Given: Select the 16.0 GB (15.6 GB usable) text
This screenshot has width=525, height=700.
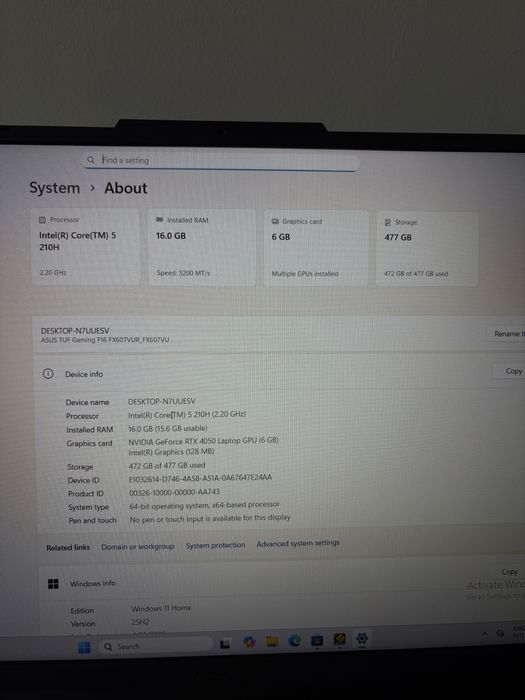Looking at the screenshot, I should tap(168, 429).
